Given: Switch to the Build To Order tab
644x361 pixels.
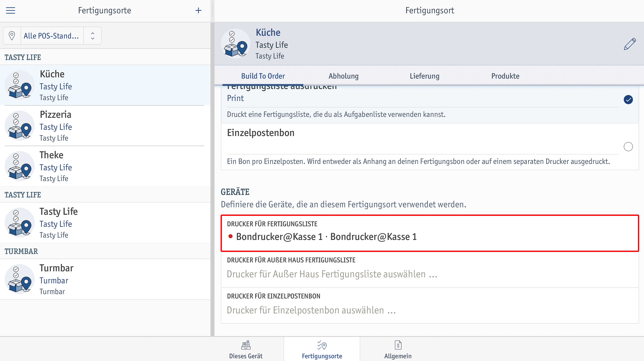Looking at the screenshot, I should (263, 76).
